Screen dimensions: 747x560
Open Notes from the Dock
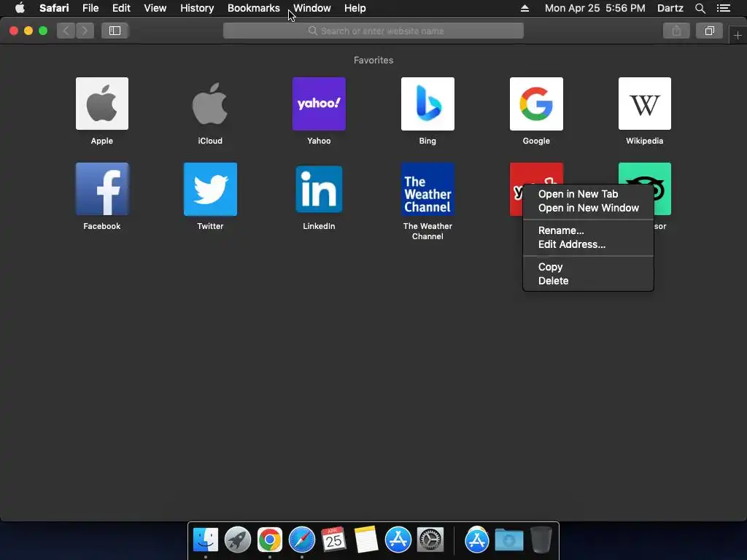(366, 540)
